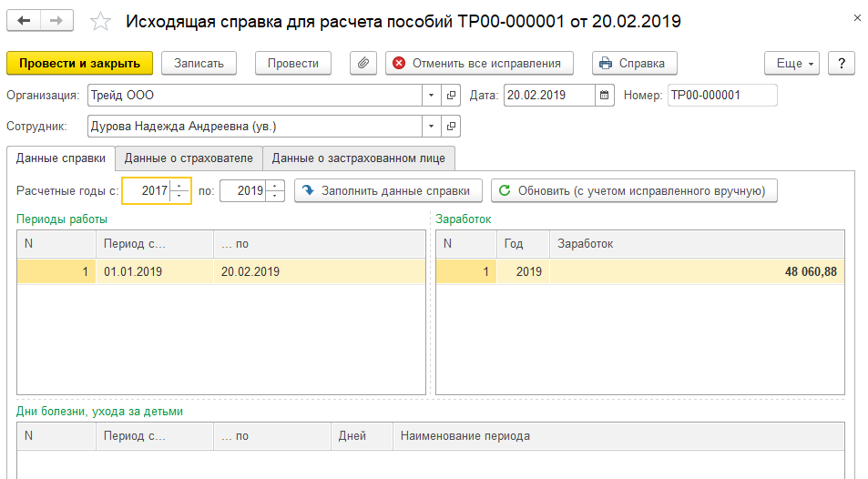Image resolution: width=868 pixels, height=479 pixels.
Task: Open organization Трейд ООО details form
Action: [452, 95]
